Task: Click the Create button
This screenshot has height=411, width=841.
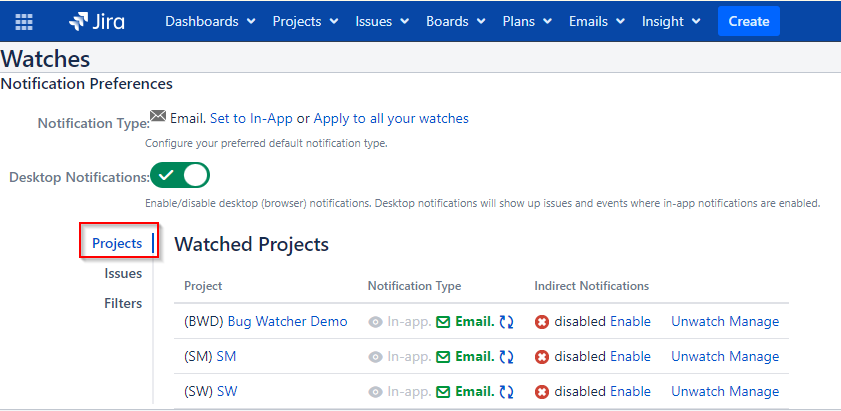Action: 749,21
